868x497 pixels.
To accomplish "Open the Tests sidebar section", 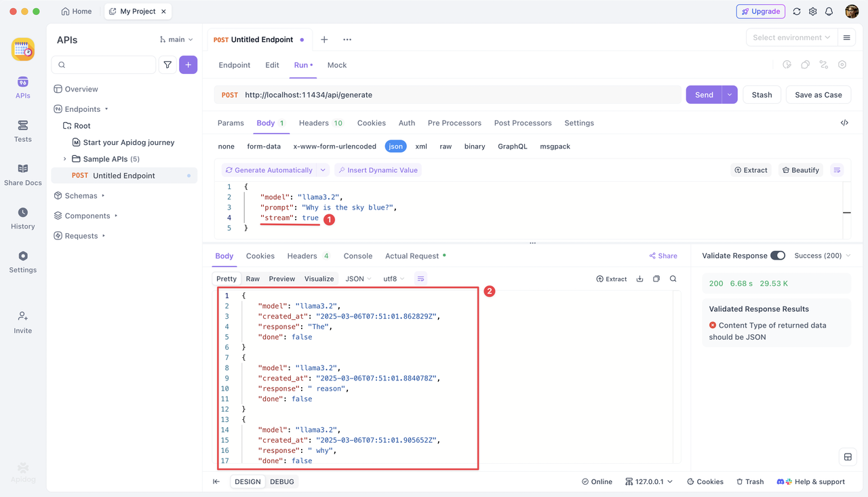I will coord(22,132).
